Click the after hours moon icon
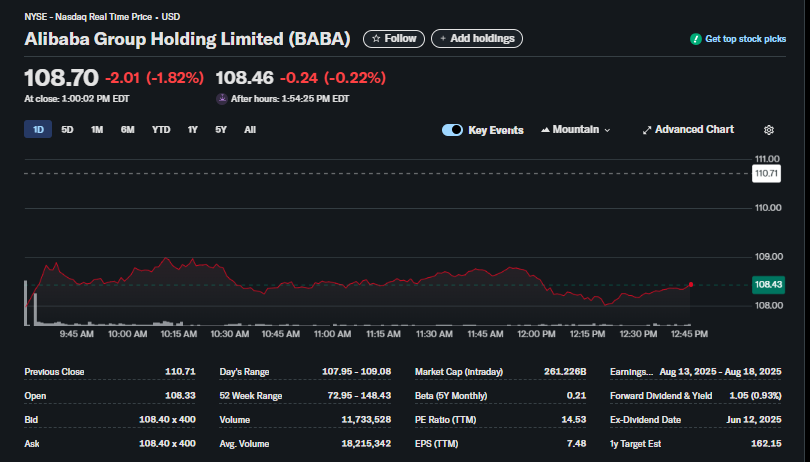 (222, 99)
